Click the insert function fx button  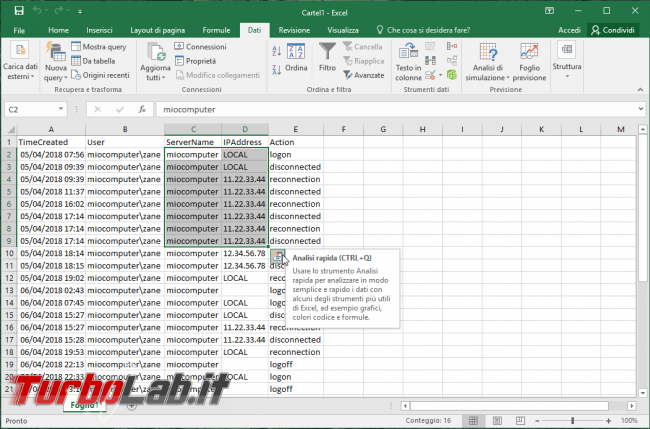pyautogui.click(x=142, y=109)
